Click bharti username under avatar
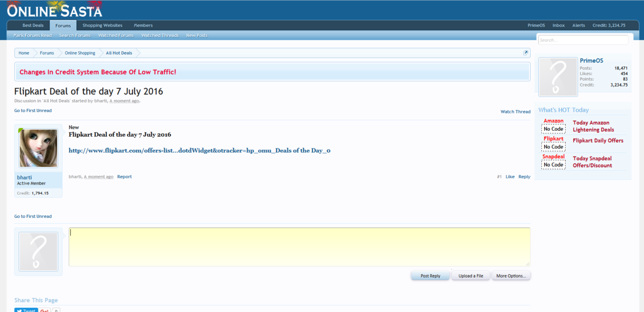Image resolution: width=644 pixels, height=312 pixels. click(24, 178)
